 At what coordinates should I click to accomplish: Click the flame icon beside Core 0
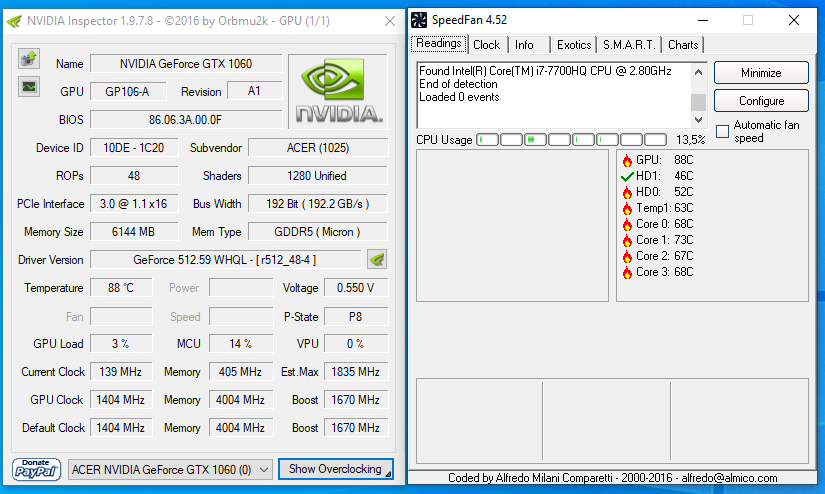click(x=627, y=225)
